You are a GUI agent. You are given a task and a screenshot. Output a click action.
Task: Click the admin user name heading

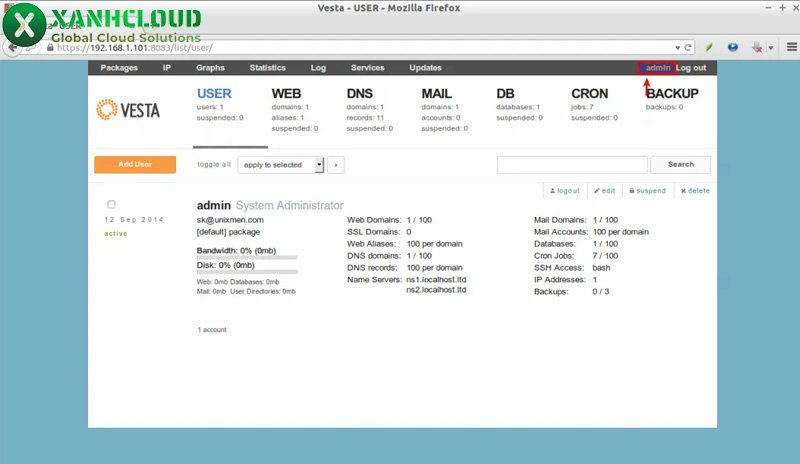pos(214,205)
